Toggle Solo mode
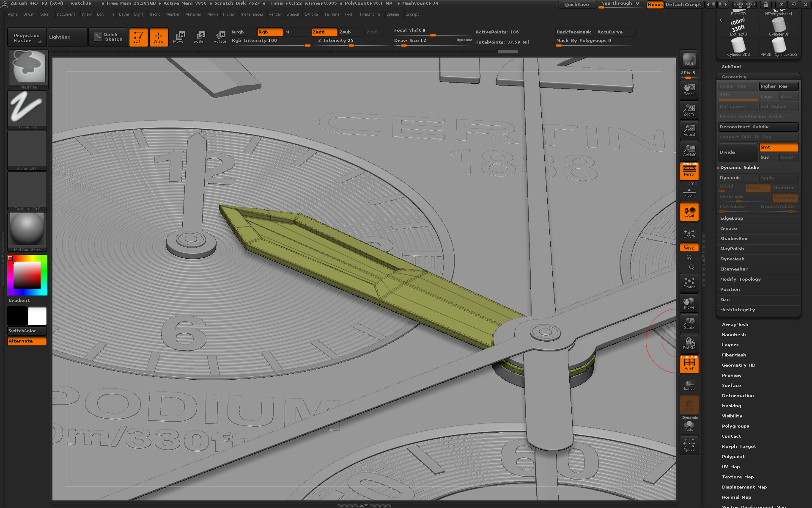812x508 pixels. tap(689, 425)
